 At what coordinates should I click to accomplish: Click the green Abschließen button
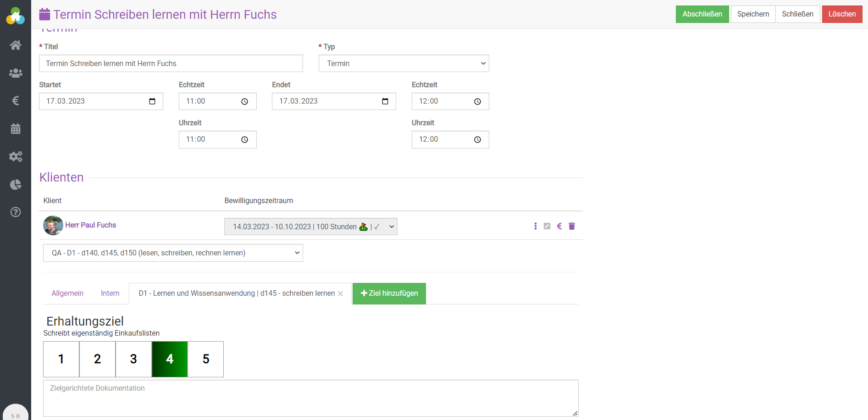pyautogui.click(x=702, y=14)
